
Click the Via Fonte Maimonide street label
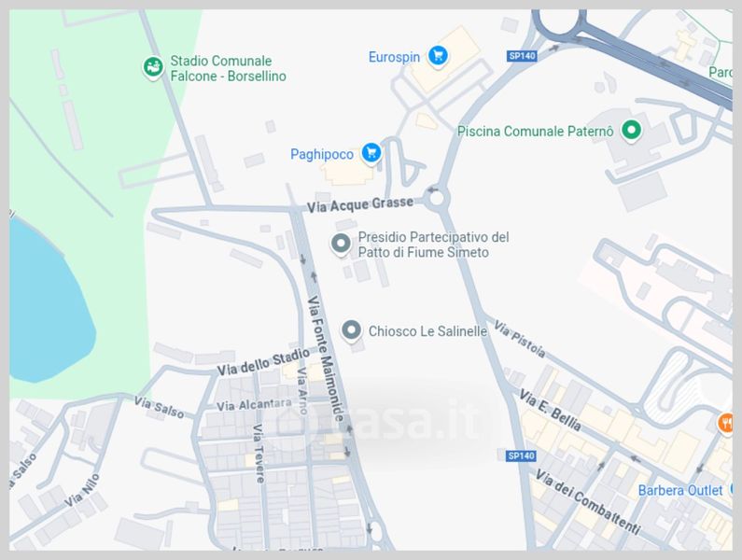click(326, 358)
